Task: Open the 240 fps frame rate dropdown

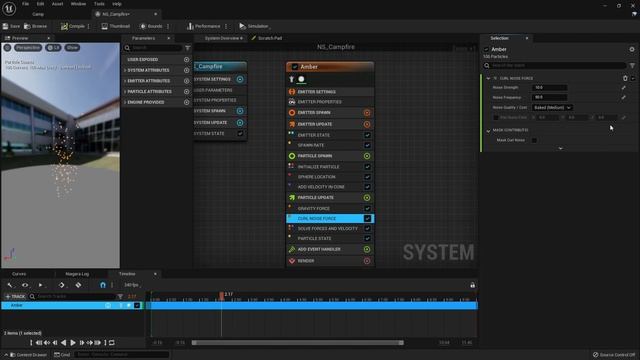Action: coord(132,285)
